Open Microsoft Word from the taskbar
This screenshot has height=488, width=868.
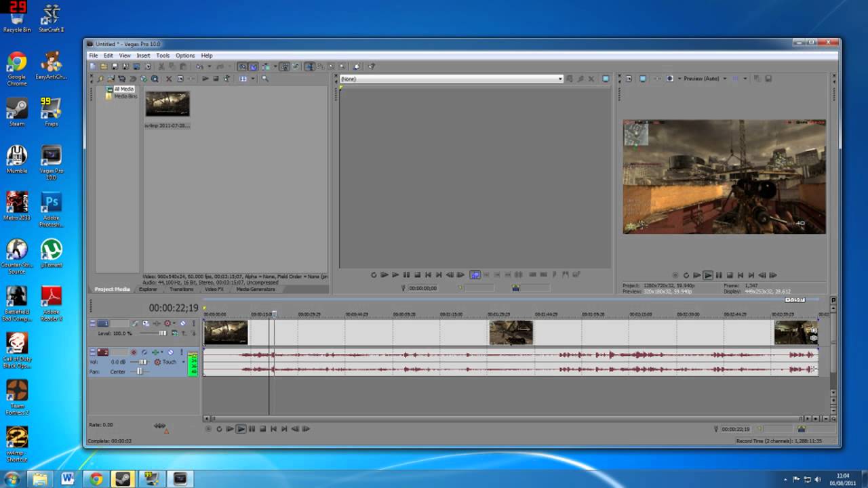click(68, 479)
